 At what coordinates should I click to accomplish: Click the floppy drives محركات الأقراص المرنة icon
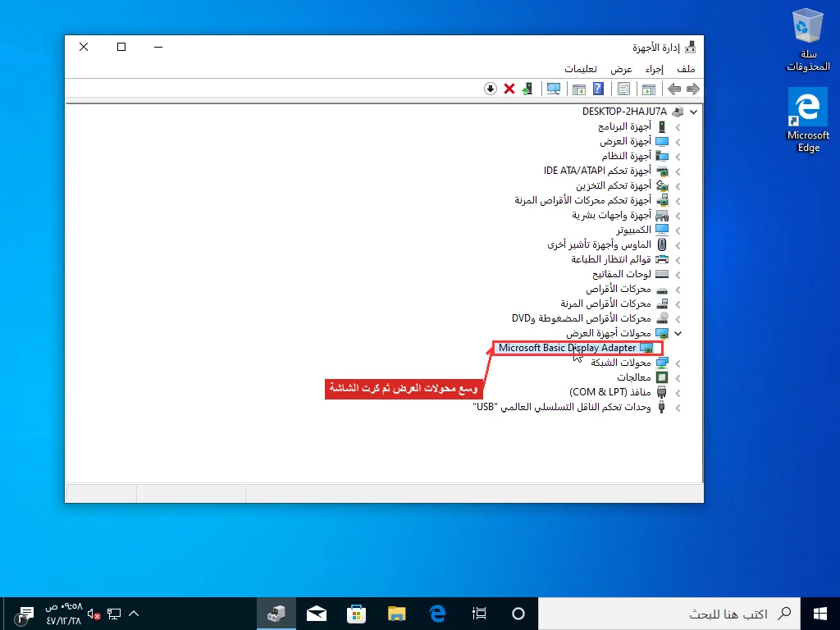[662, 304]
